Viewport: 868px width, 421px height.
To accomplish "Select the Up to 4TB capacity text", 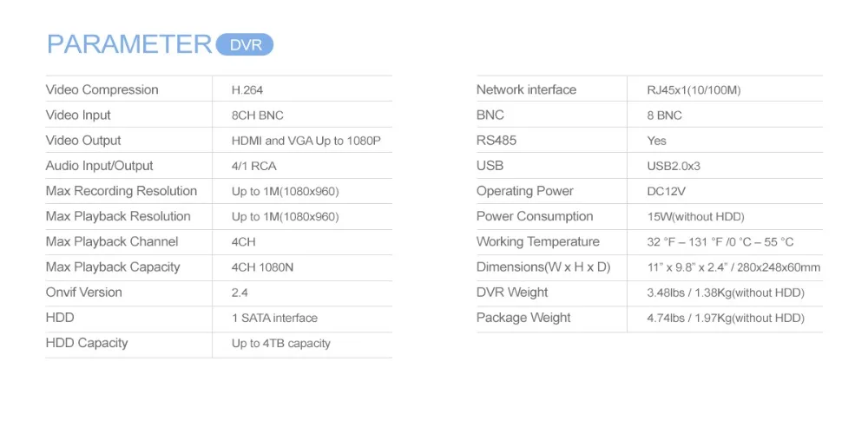I will tap(280, 344).
